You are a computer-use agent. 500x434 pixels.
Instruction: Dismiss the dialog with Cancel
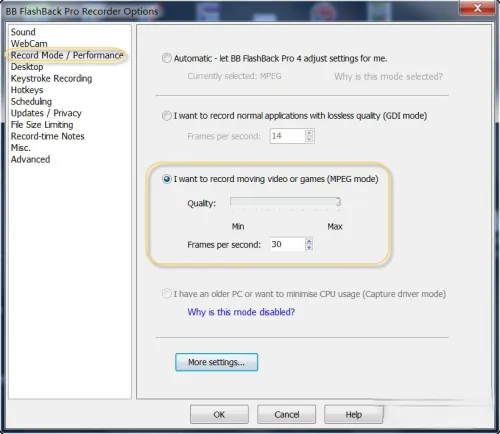(286, 414)
